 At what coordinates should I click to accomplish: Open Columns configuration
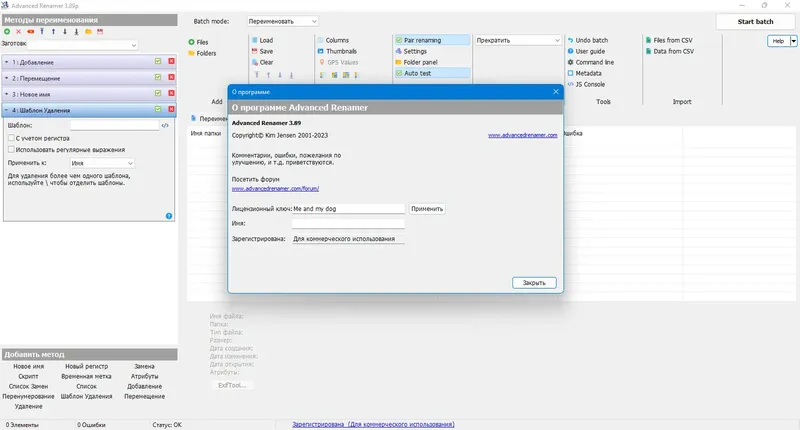(x=333, y=40)
